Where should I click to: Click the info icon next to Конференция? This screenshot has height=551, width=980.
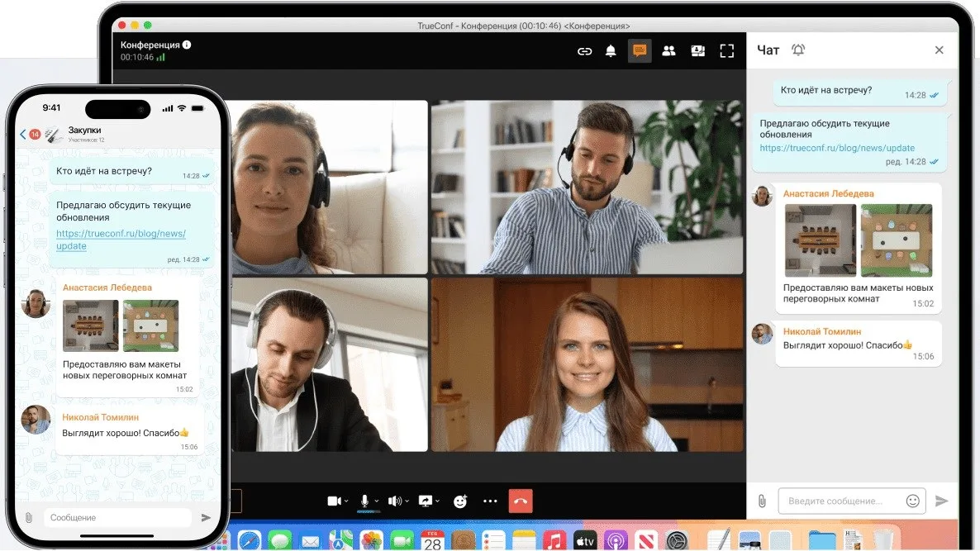tap(187, 45)
